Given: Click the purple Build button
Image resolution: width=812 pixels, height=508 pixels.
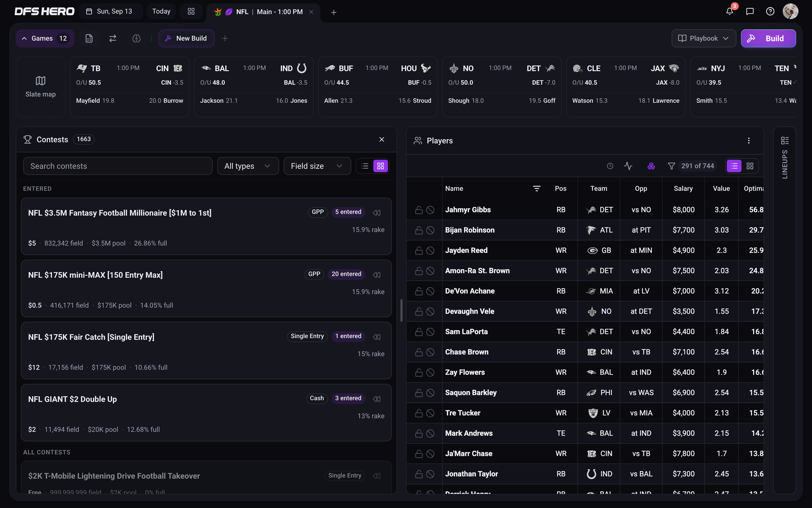Looking at the screenshot, I should (768, 38).
